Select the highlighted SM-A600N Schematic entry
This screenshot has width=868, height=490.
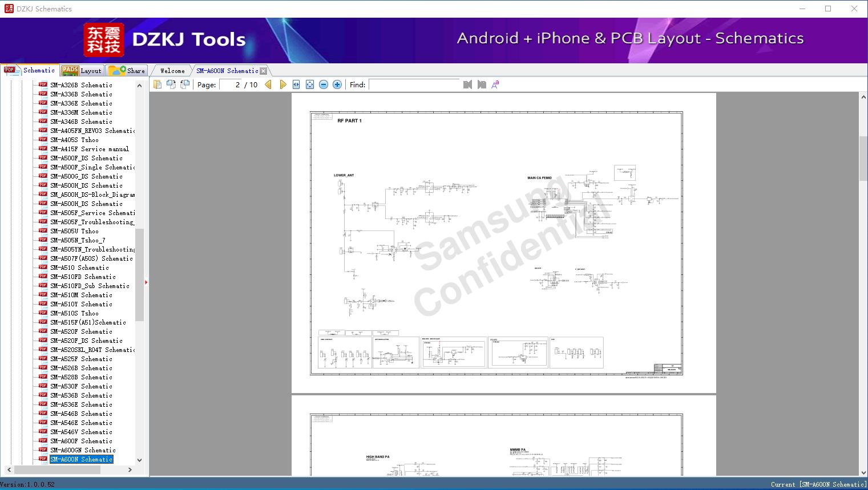pos(82,459)
